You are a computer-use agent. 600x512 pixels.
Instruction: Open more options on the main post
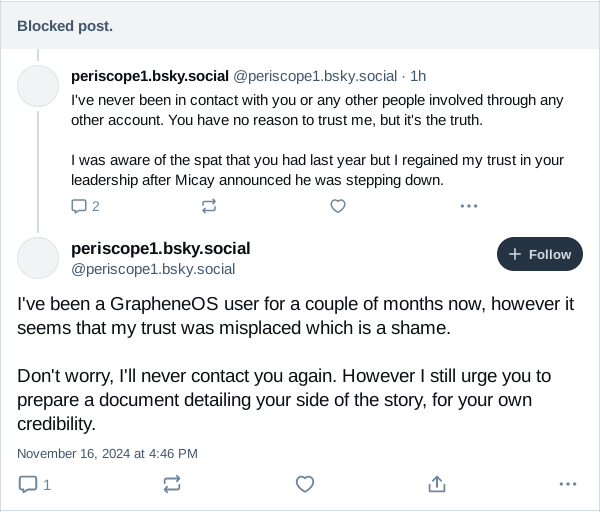568,484
